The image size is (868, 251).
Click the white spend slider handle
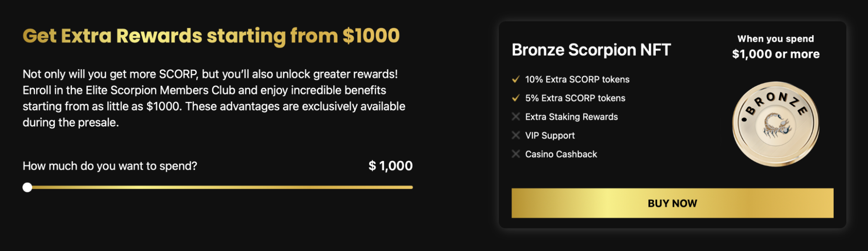tap(27, 187)
